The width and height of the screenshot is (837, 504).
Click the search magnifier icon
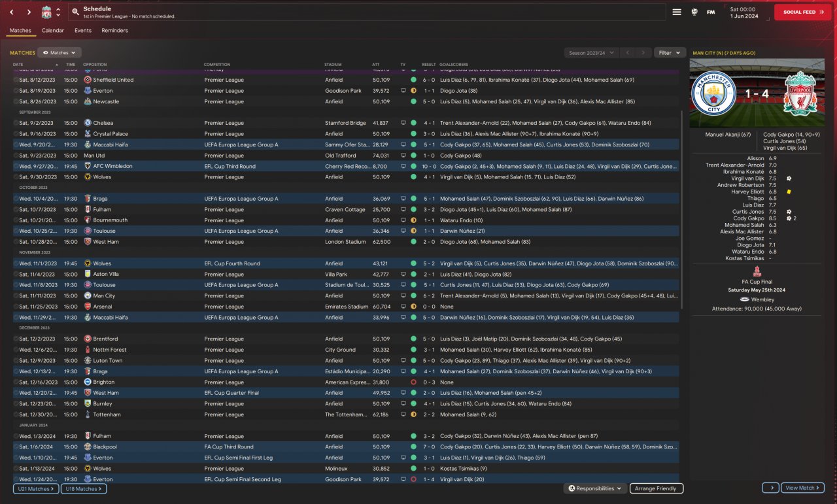pyautogui.click(x=76, y=12)
